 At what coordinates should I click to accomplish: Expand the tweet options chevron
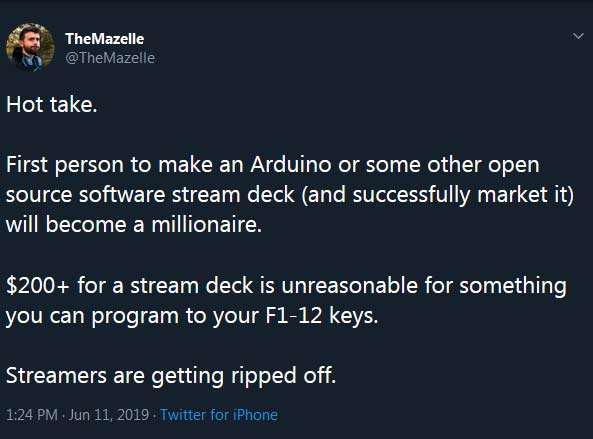pos(578,36)
